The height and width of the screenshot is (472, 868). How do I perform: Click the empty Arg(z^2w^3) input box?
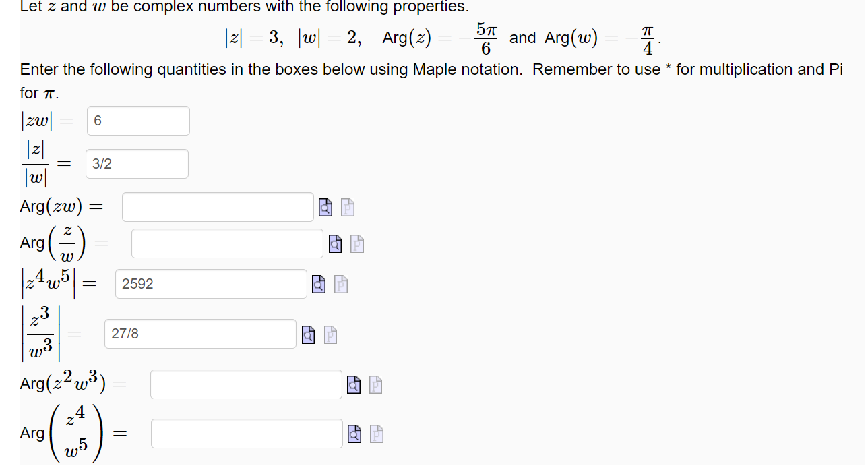click(246, 384)
